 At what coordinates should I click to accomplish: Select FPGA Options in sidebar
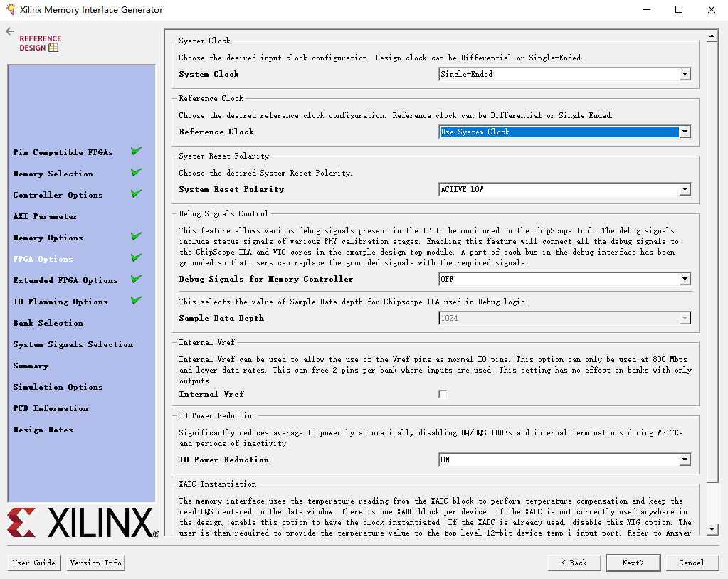tap(43, 259)
